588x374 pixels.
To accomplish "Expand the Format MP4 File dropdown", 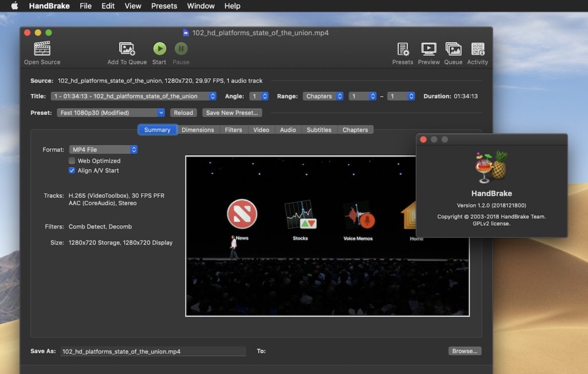I will (103, 149).
